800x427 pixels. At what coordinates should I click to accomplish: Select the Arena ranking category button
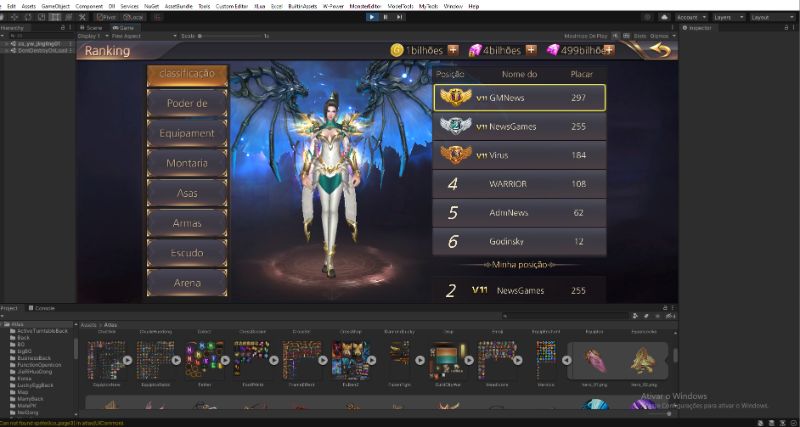click(187, 283)
